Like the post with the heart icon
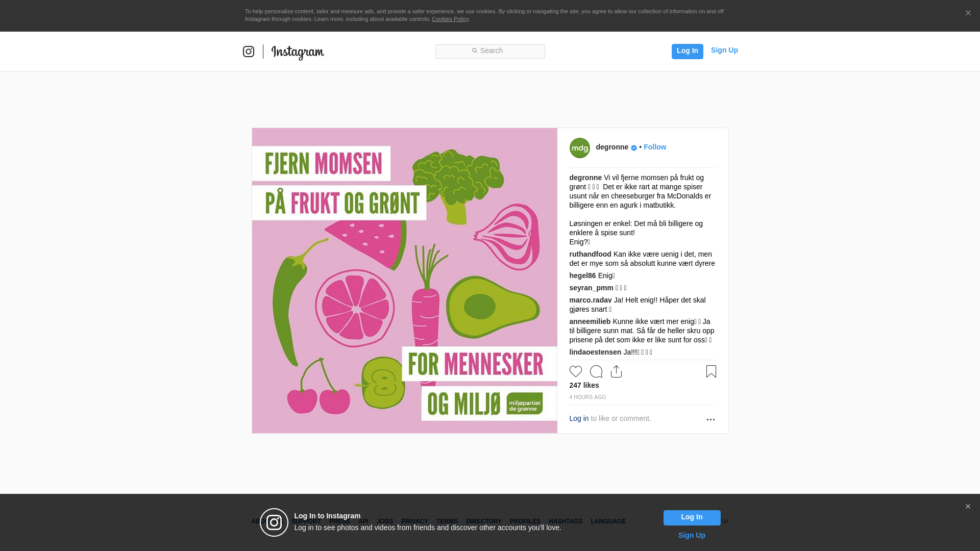 click(x=576, y=371)
